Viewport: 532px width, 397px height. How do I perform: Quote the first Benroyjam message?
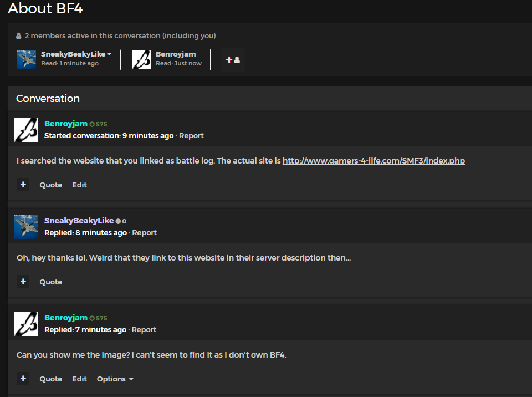pos(50,185)
